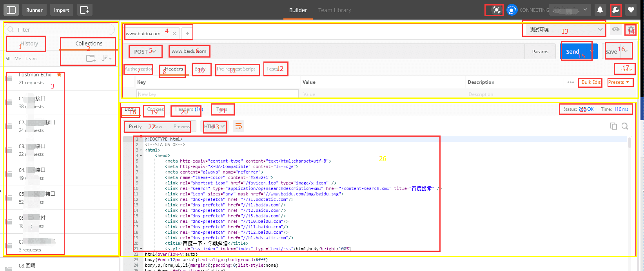This screenshot has height=271, width=644.
Task: Select the Preview response view
Action: [182, 126]
